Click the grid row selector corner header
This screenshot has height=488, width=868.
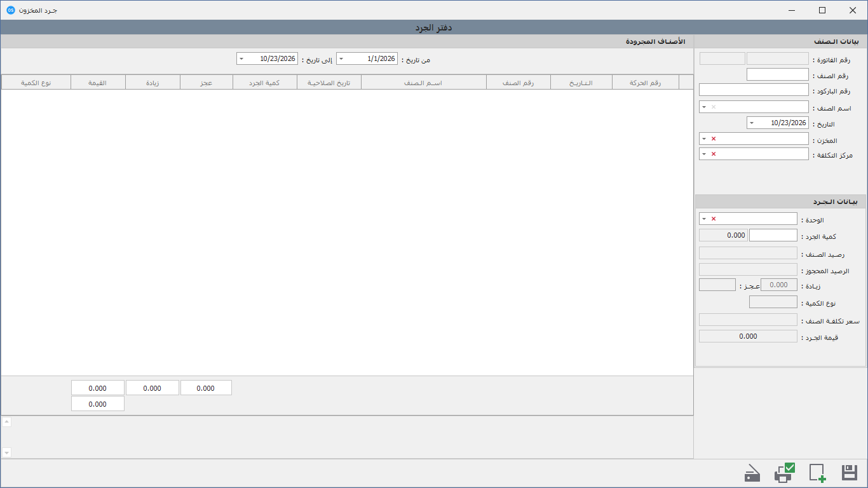pos(686,83)
